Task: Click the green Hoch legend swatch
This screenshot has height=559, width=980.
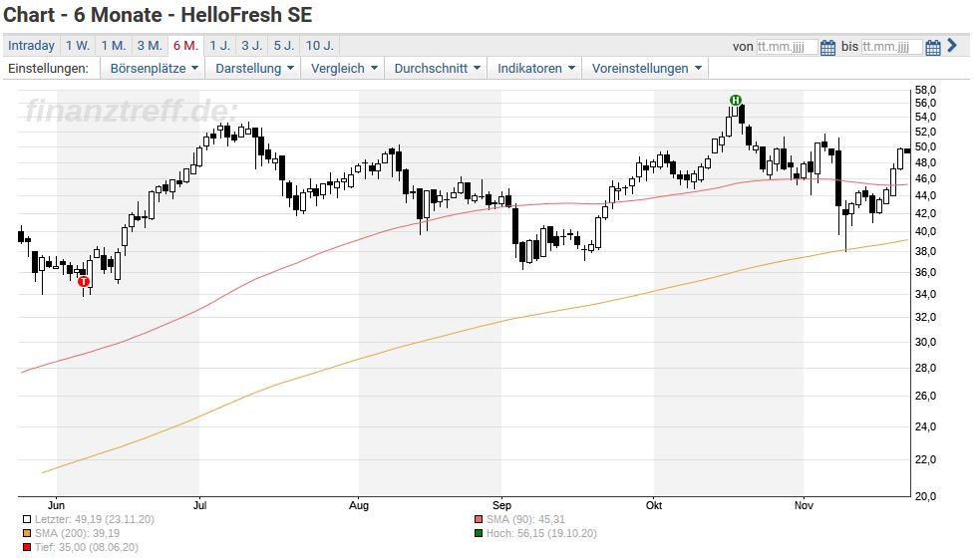Action: pos(479,533)
